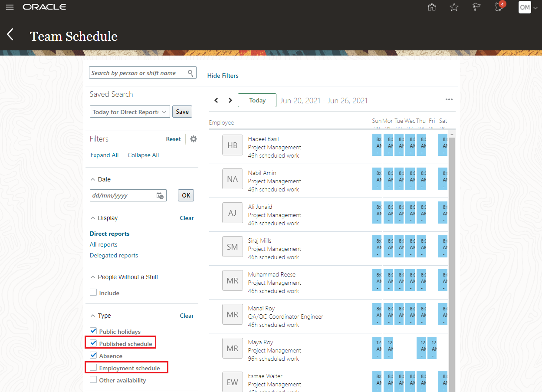This screenshot has height=392, width=542.
Task: Disable the Published schedule checkbox
Action: pos(93,343)
